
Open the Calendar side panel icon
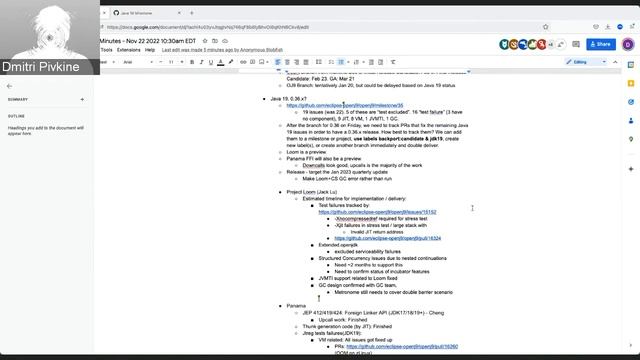[x=631, y=65]
